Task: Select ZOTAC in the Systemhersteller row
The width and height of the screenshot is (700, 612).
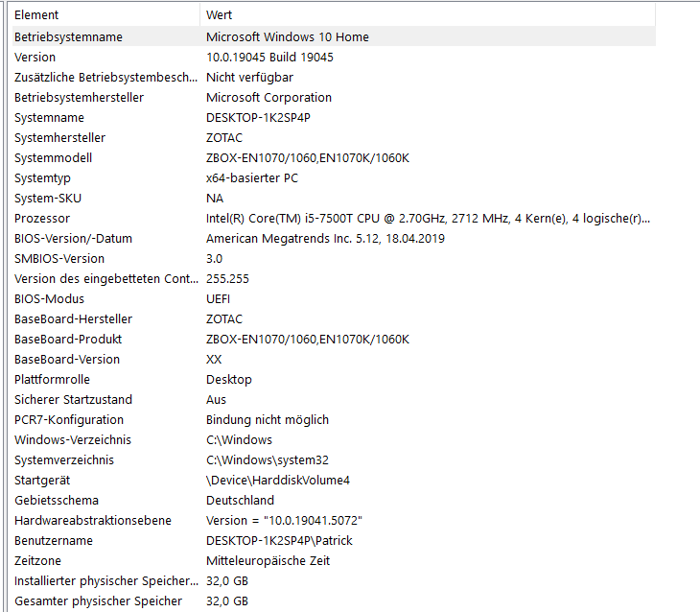Action: tap(224, 137)
